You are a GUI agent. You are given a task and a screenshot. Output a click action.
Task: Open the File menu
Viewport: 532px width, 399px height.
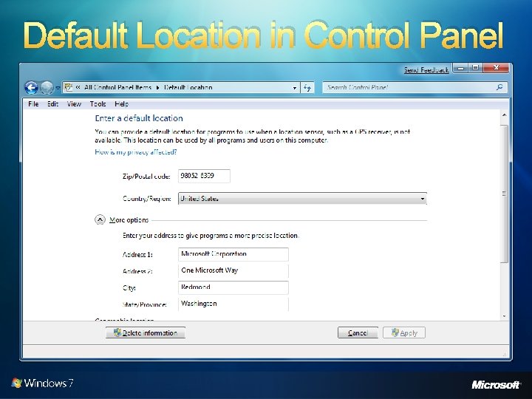click(33, 104)
